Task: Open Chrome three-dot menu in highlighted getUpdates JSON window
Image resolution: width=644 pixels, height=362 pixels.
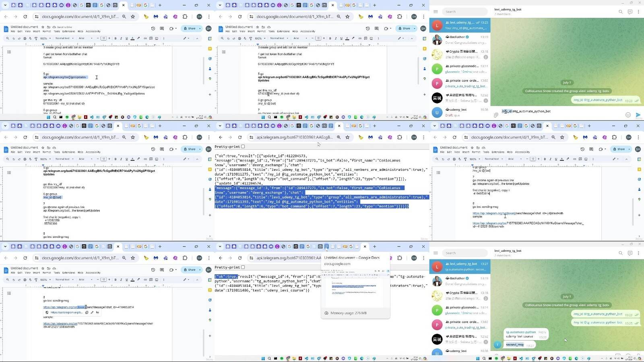Action: tap(423, 137)
